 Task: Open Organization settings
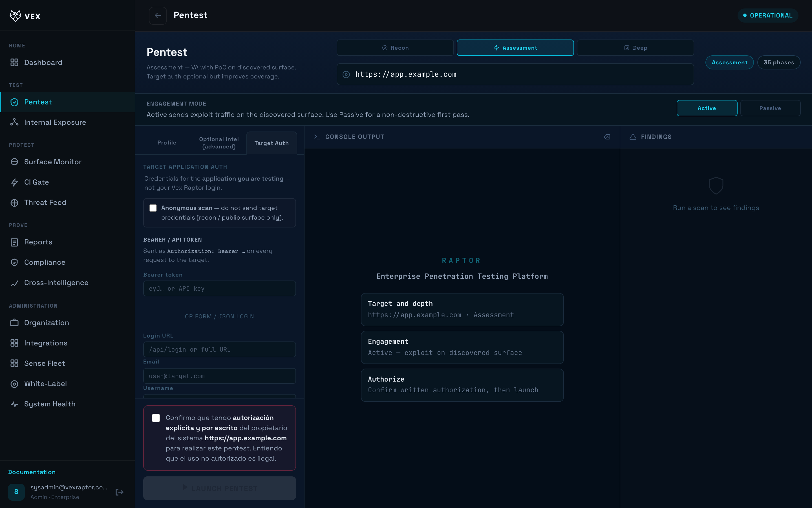tap(67, 323)
